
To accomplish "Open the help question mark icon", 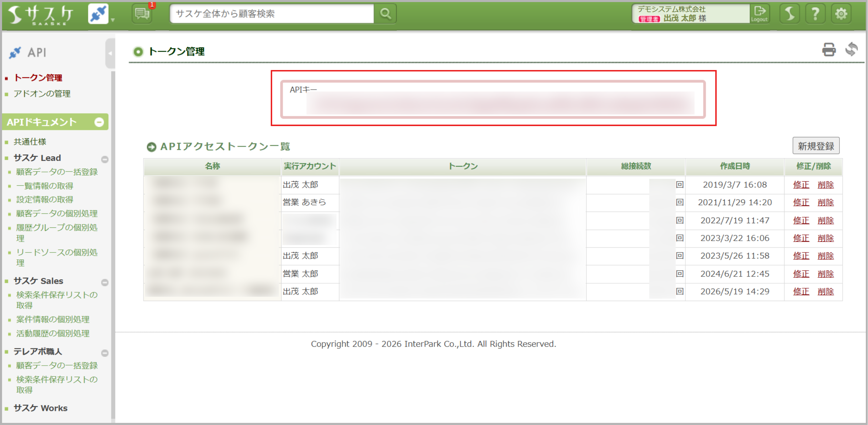I will tap(815, 14).
